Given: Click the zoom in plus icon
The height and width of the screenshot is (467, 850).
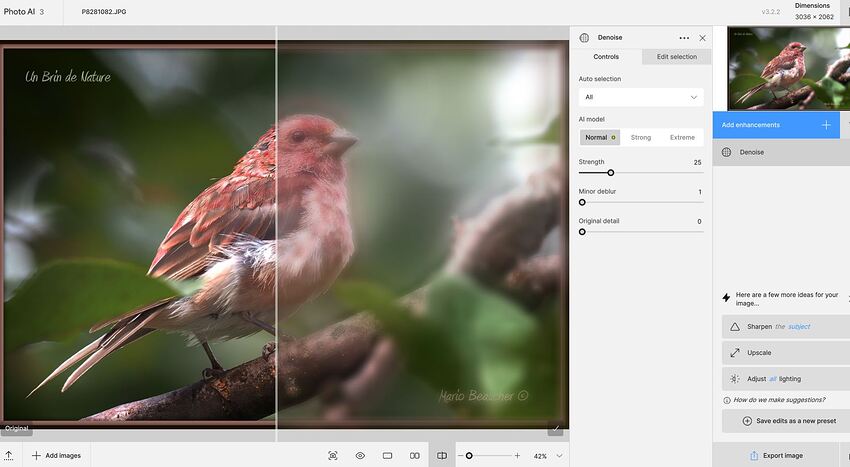Looking at the screenshot, I should [517, 455].
